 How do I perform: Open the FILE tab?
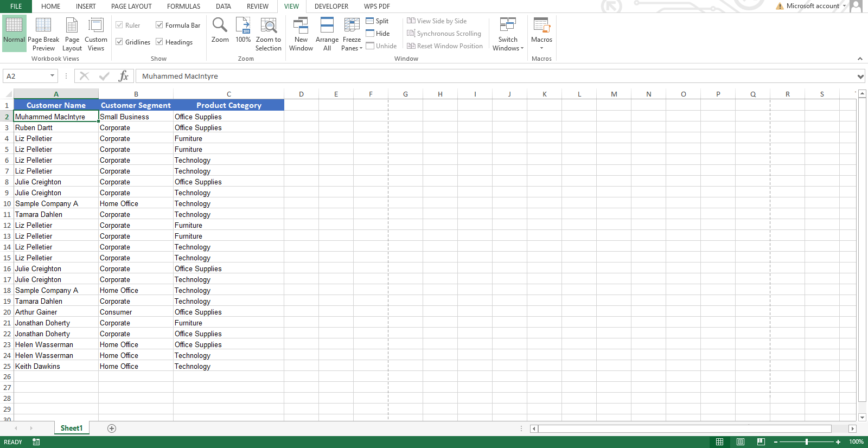click(x=16, y=7)
